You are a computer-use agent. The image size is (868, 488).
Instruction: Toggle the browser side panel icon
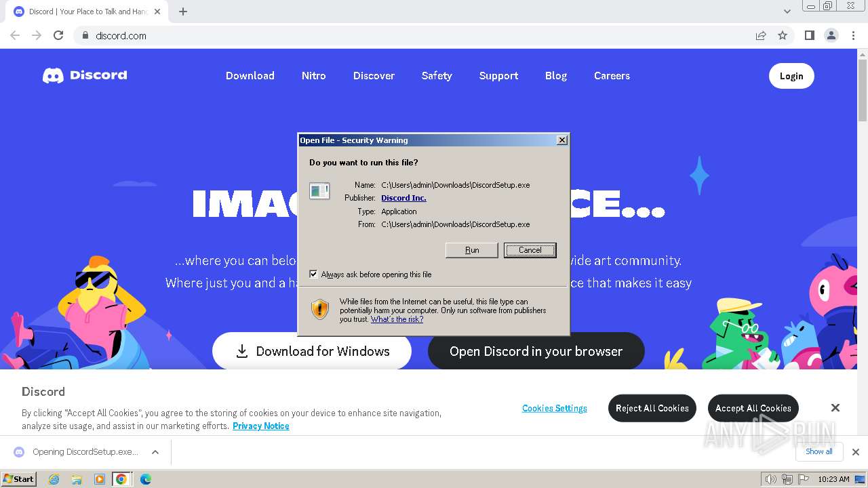pyautogui.click(x=809, y=35)
